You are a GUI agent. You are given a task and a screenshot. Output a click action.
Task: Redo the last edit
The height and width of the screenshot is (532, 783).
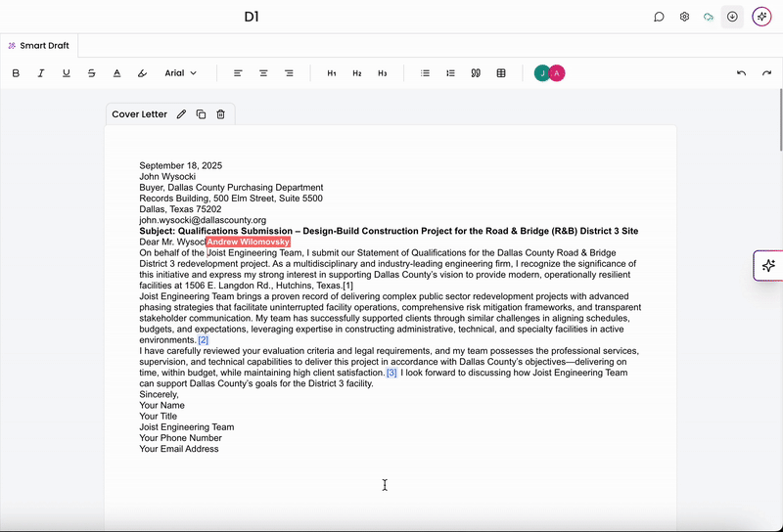pyautogui.click(x=766, y=73)
